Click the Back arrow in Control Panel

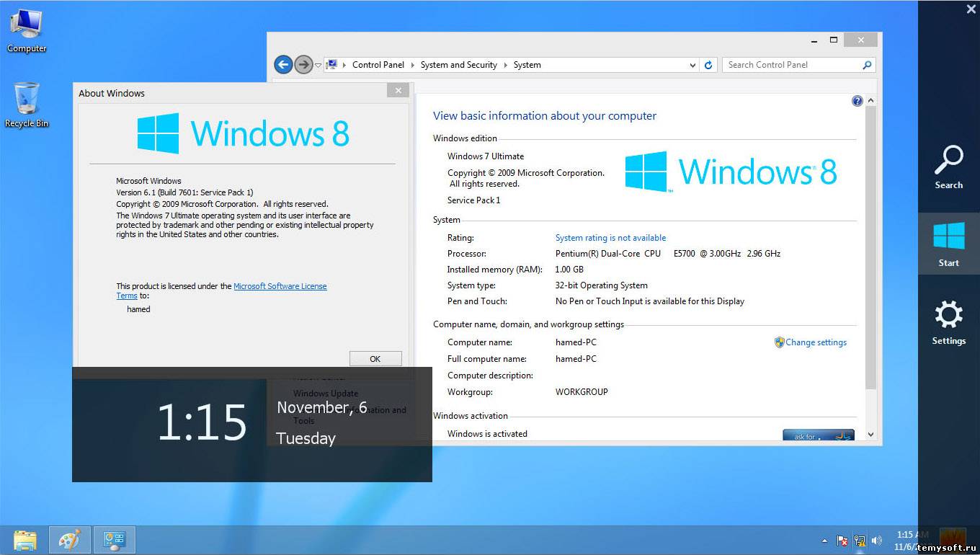pos(283,65)
